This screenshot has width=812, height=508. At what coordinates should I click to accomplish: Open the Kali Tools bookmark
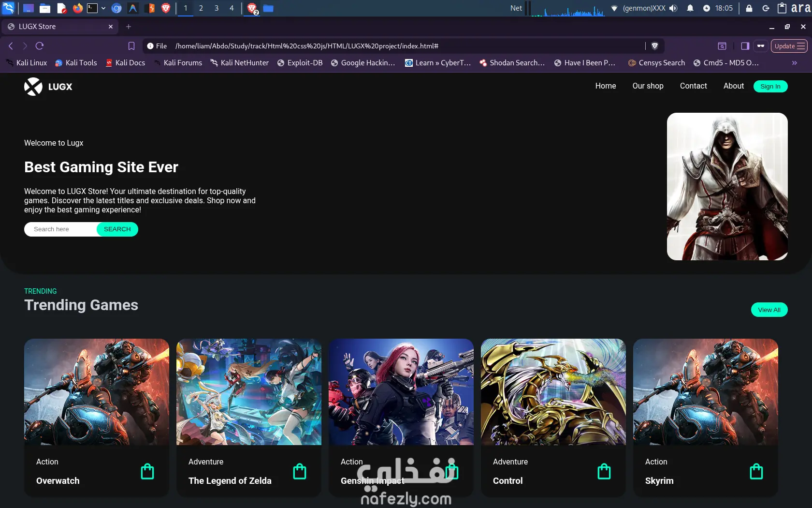pos(76,63)
